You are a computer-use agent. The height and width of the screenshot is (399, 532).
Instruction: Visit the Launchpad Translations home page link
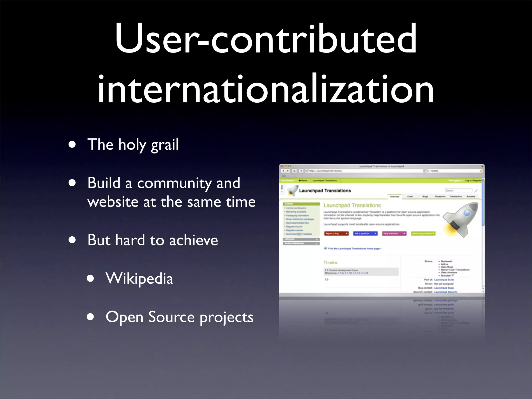pos(355,249)
